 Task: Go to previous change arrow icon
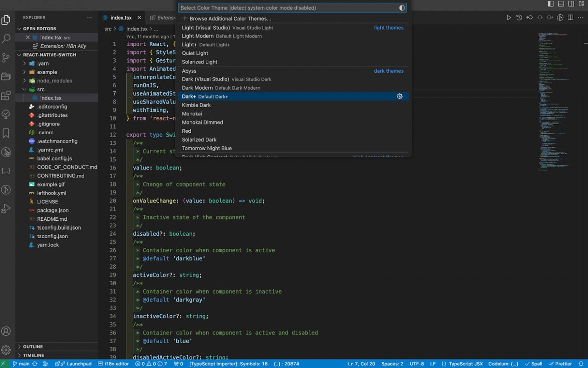(529, 18)
